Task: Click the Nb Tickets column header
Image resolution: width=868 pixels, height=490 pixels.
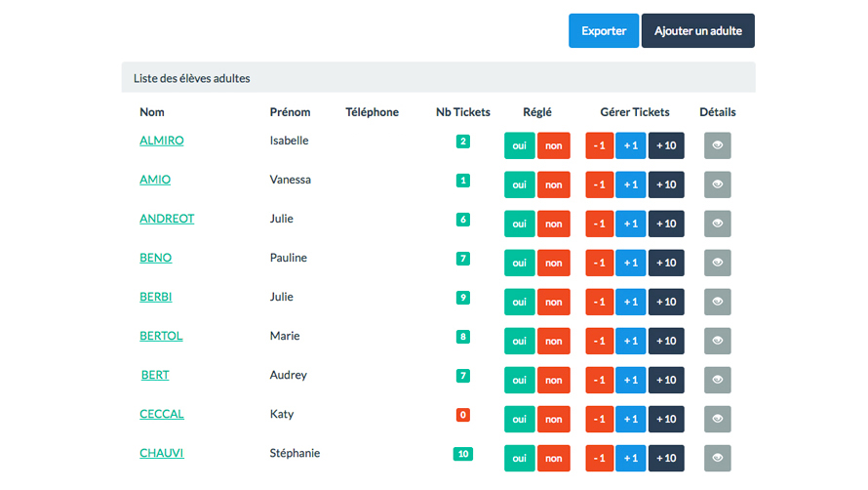Action: point(463,112)
